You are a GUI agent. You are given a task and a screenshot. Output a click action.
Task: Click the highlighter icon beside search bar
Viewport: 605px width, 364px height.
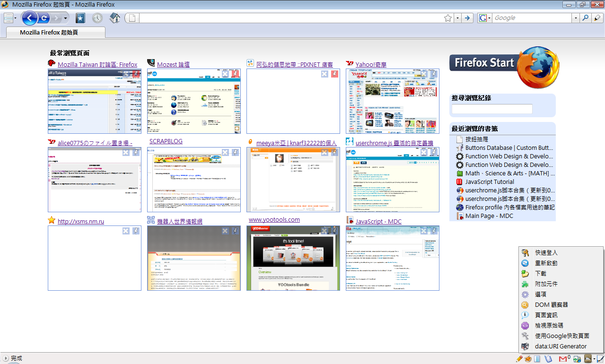597,18
